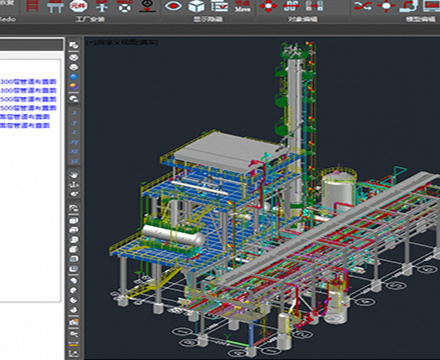The width and height of the screenshot is (440, 360).
Task: Open the 自定义视图 view dropdown in viewport label
Action: tap(116, 42)
